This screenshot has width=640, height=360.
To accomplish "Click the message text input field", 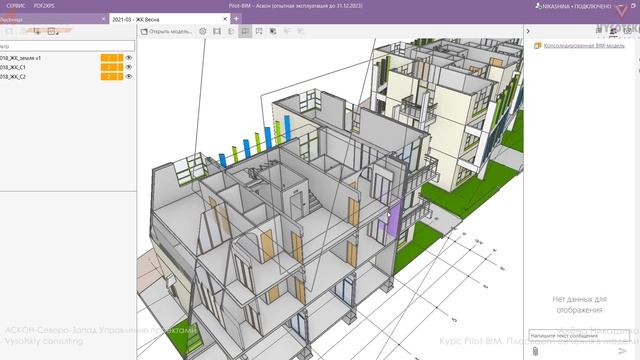I will (x=579, y=336).
